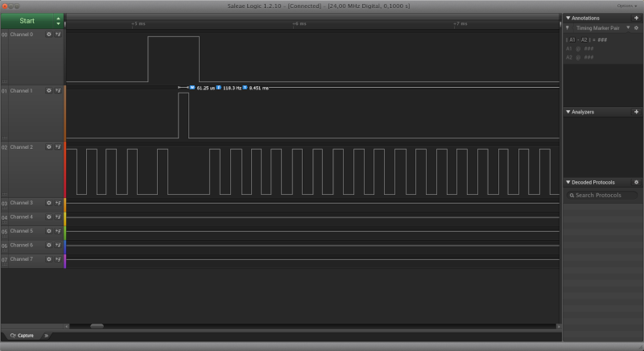
Task: Click in the Search Protocols field
Action: pyautogui.click(x=602, y=196)
